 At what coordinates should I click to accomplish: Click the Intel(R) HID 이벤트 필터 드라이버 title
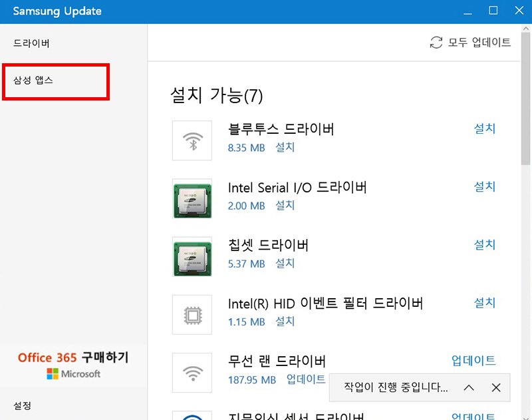coord(325,304)
